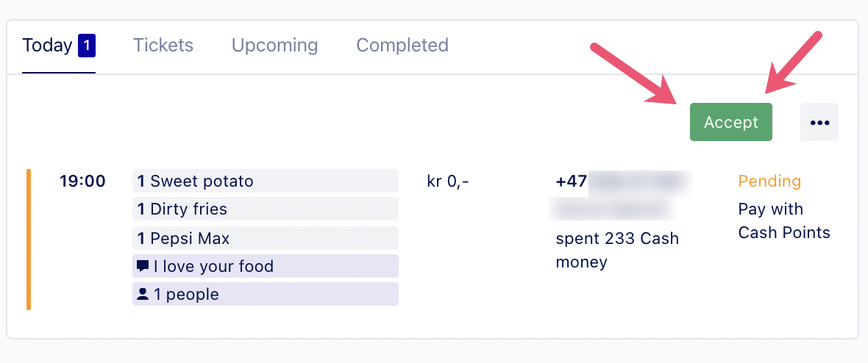
Task: Click the Pepsi Max order item
Action: (x=265, y=238)
